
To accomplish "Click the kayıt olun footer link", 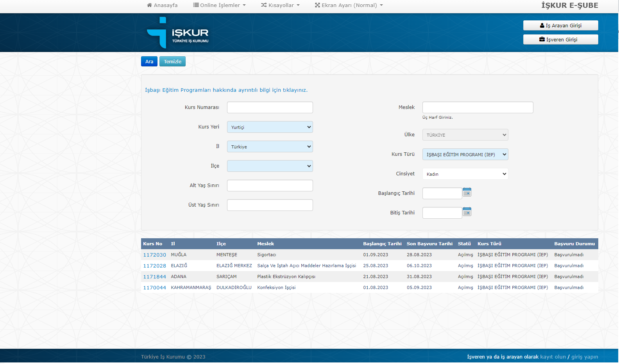I will pos(553,357).
